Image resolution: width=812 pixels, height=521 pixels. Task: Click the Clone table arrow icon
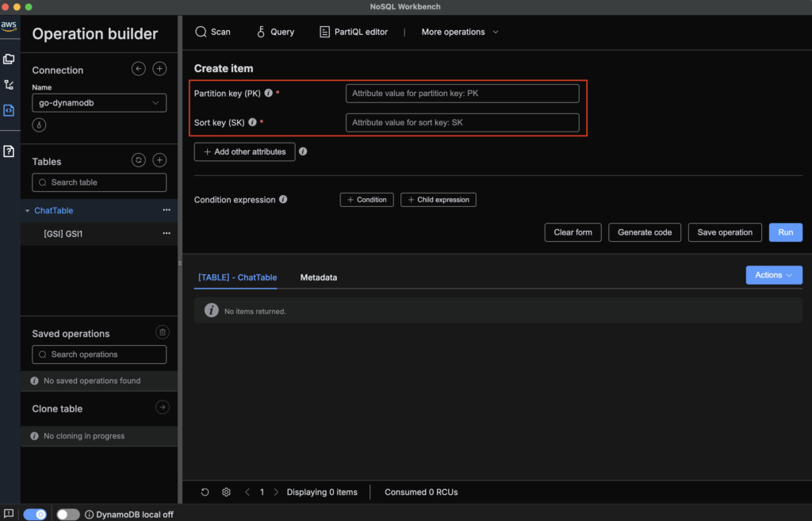[162, 408]
